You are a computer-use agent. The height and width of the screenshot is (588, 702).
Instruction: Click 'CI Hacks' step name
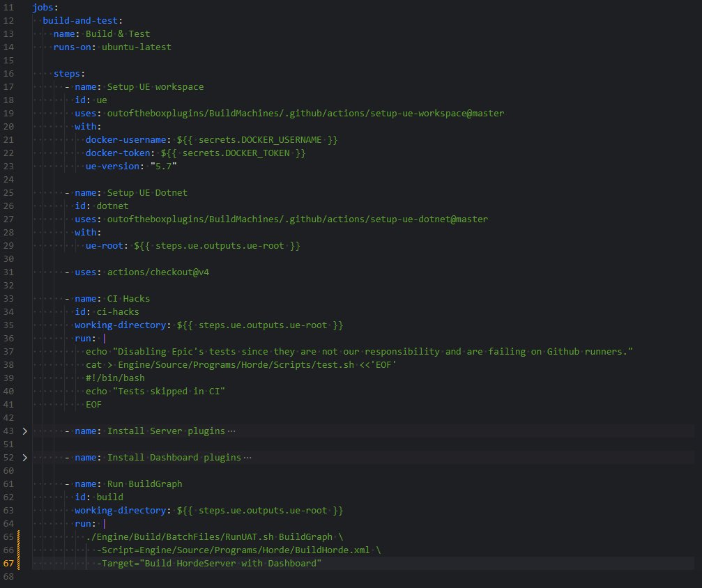128,298
